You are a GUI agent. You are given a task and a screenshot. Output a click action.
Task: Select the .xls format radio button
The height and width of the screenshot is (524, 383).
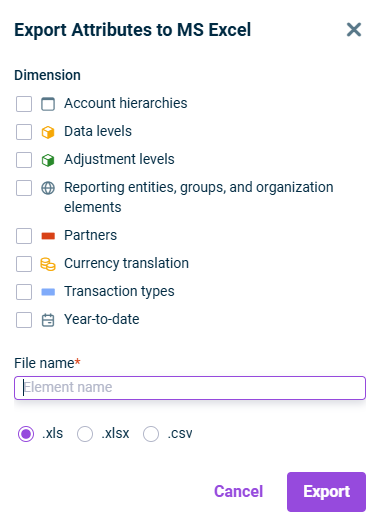[x=26, y=434]
